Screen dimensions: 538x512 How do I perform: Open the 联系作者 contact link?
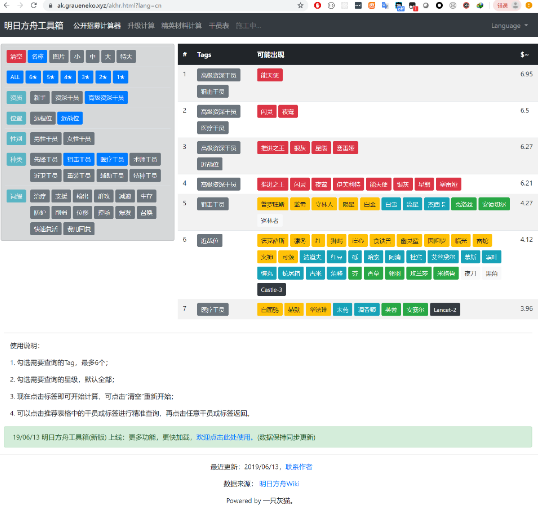pyautogui.click(x=299, y=467)
